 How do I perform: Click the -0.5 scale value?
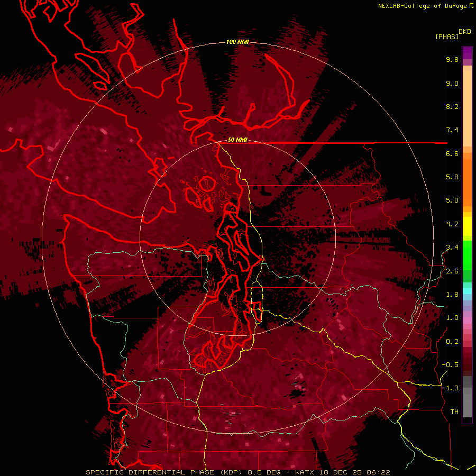click(450, 365)
